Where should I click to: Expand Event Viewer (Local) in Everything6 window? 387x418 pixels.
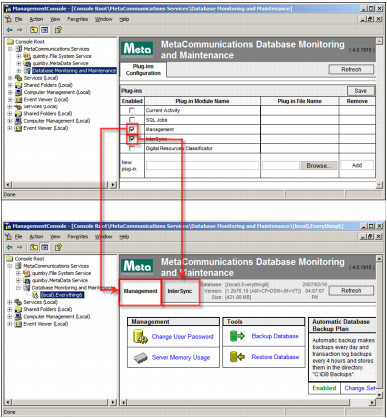10,324
